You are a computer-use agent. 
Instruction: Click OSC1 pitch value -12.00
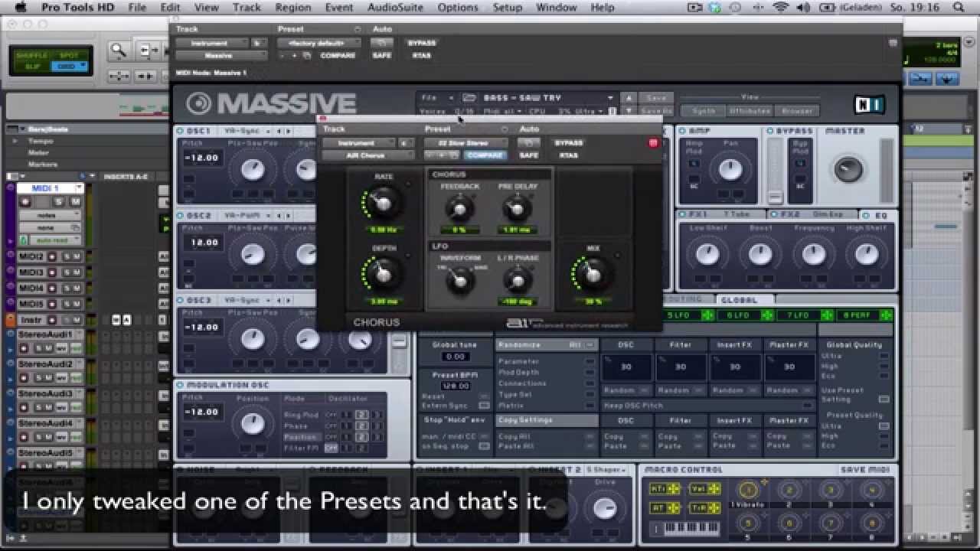pos(203,158)
